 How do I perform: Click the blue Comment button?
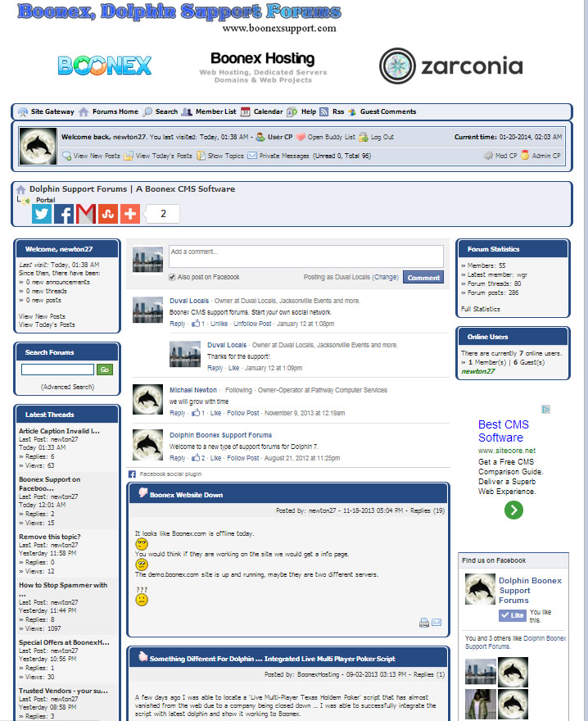423,277
